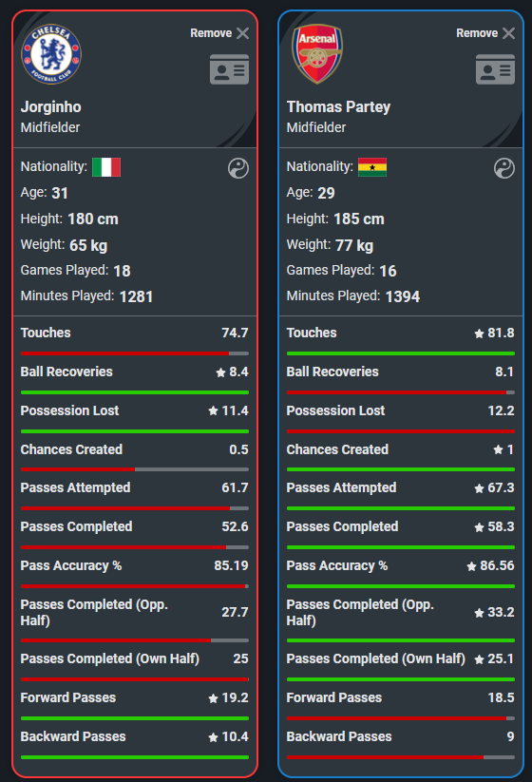This screenshot has width=532, height=782.
Task: Click the star beside Jorginho's Ball Recoveries
Action: pyautogui.click(x=221, y=372)
